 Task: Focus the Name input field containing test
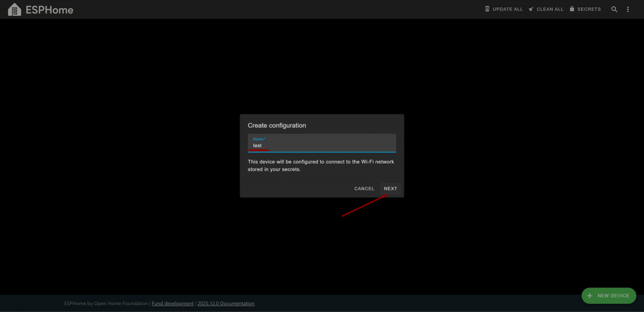(x=321, y=145)
